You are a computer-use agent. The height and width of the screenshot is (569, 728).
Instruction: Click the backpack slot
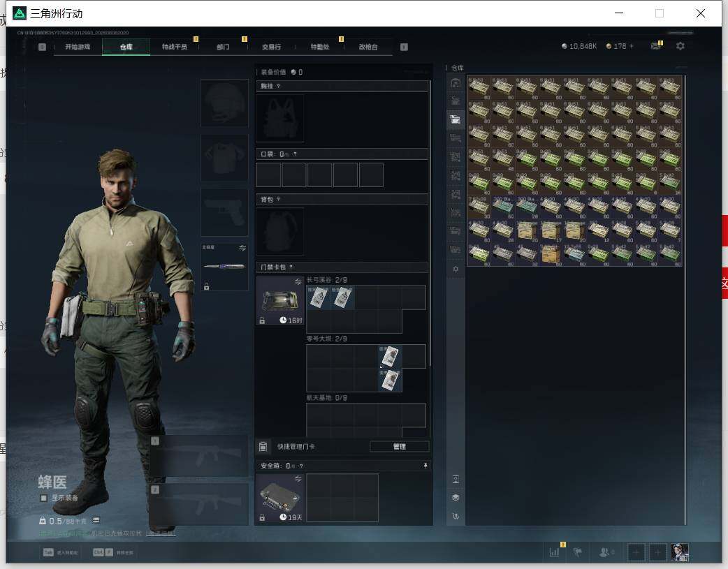pos(280,231)
